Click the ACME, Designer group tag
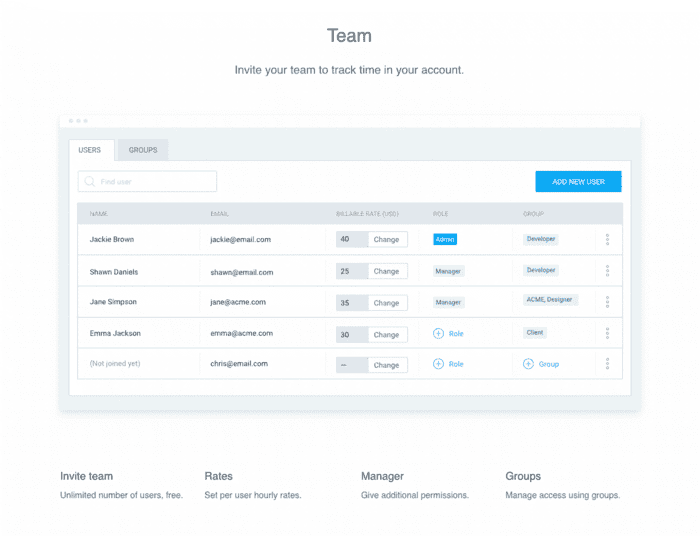The height and width of the screenshot is (536, 700). 550,299
